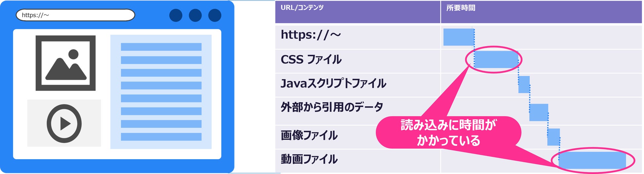Select the 外部から引用のデータ row
This screenshot has width=644, height=174.
point(332,107)
